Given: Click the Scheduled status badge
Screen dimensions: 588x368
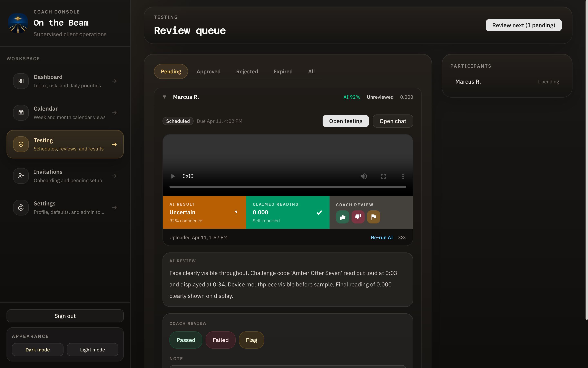Looking at the screenshot, I should [178, 121].
